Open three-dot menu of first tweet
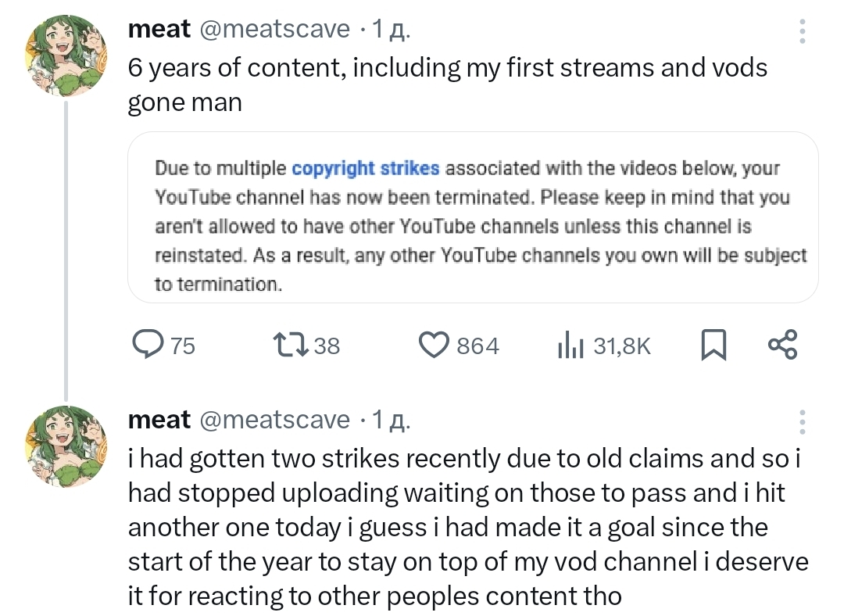Viewport: 844px width, 616px height. (802, 30)
